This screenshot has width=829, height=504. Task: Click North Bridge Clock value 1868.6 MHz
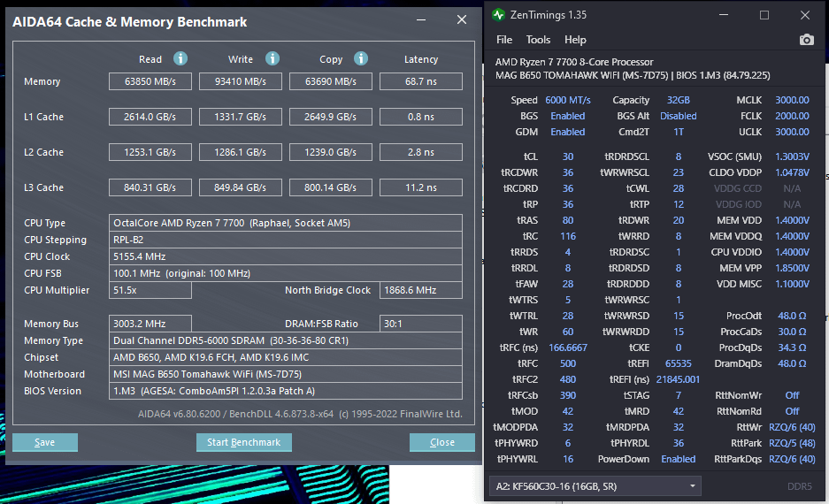tap(421, 290)
